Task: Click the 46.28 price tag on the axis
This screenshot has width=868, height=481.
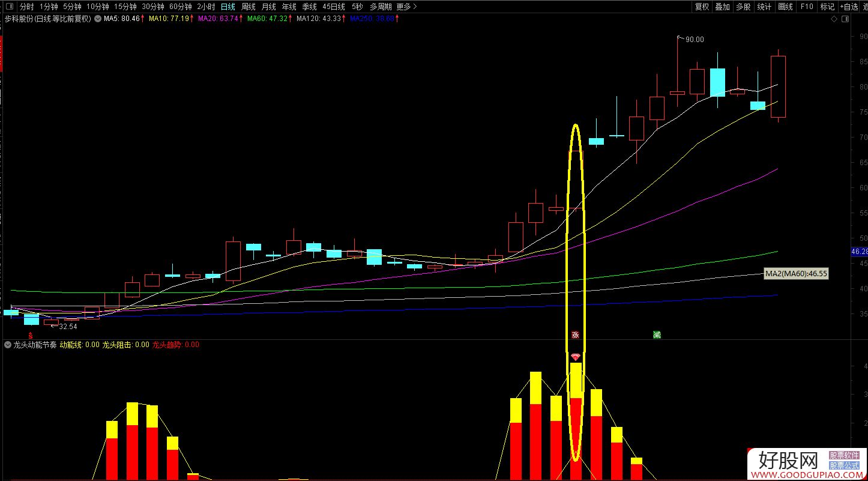Action: [x=860, y=252]
